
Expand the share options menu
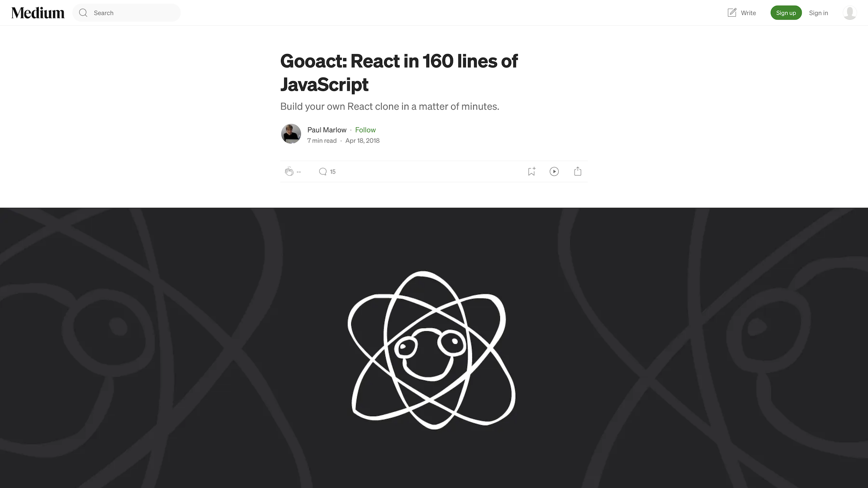pos(578,172)
